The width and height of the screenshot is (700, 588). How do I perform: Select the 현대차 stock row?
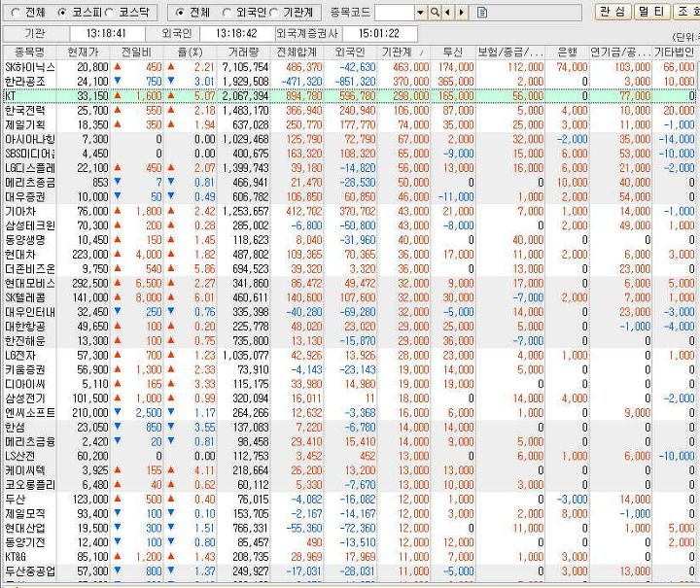(350, 255)
